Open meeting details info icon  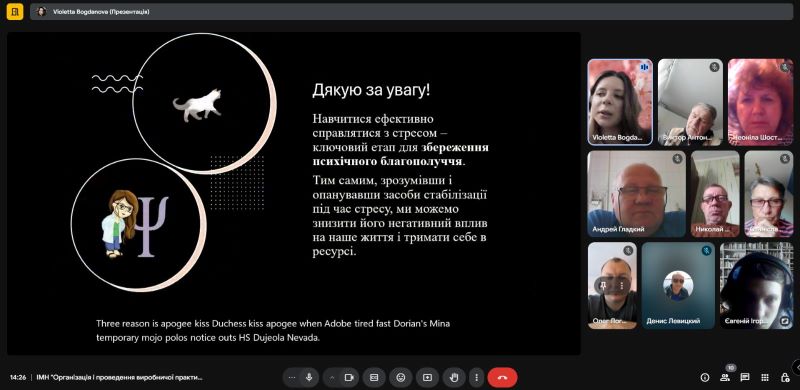click(705, 377)
